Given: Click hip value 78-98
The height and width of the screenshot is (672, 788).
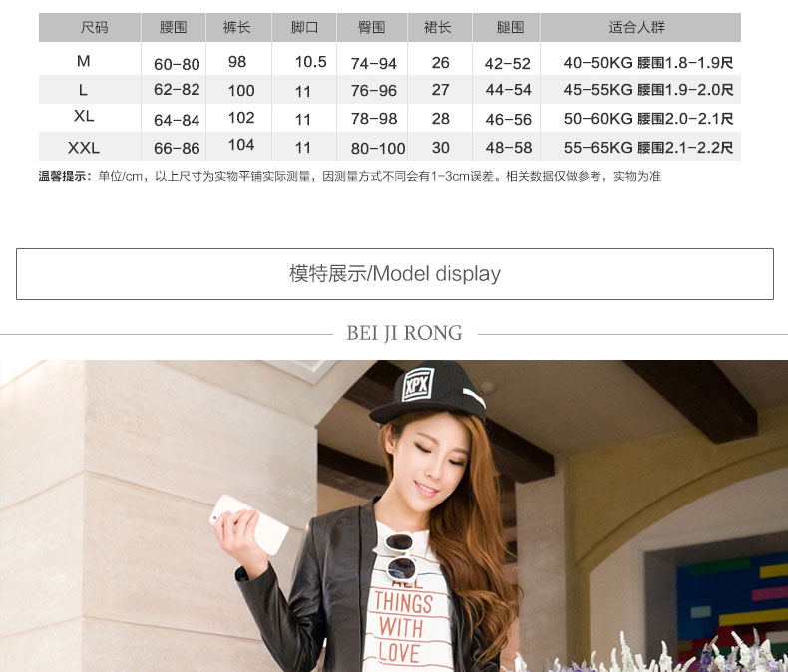Looking at the screenshot, I should click(x=374, y=119).
